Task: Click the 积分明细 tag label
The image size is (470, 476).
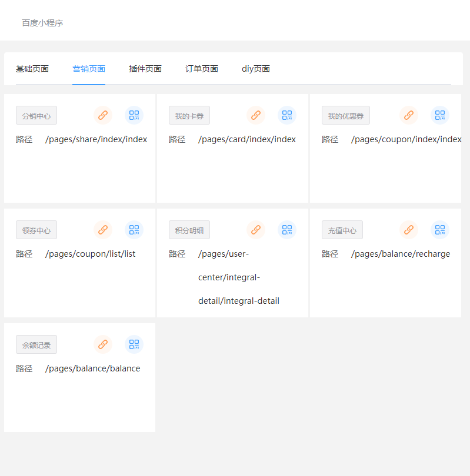Action: click(x=189, y=230)
